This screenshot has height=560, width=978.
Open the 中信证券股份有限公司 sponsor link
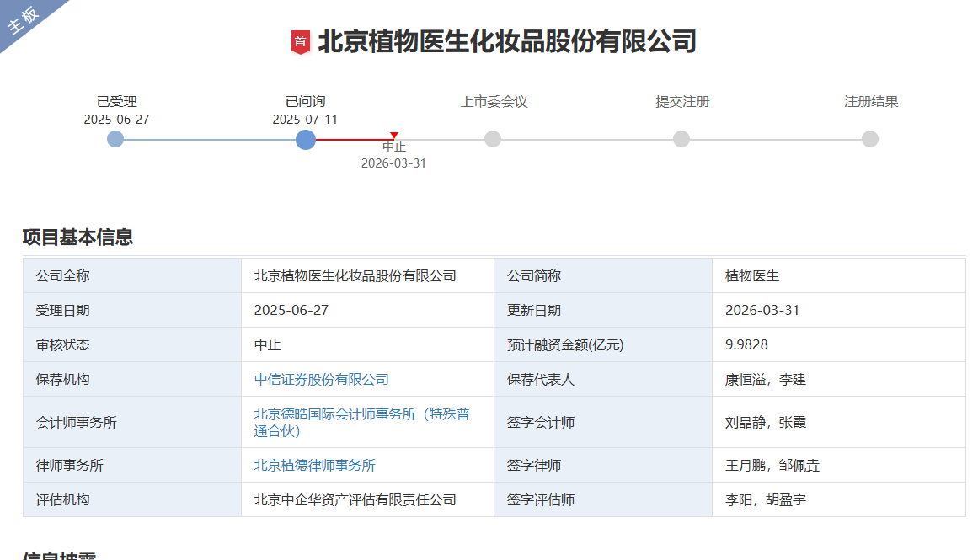pos(321,380)
